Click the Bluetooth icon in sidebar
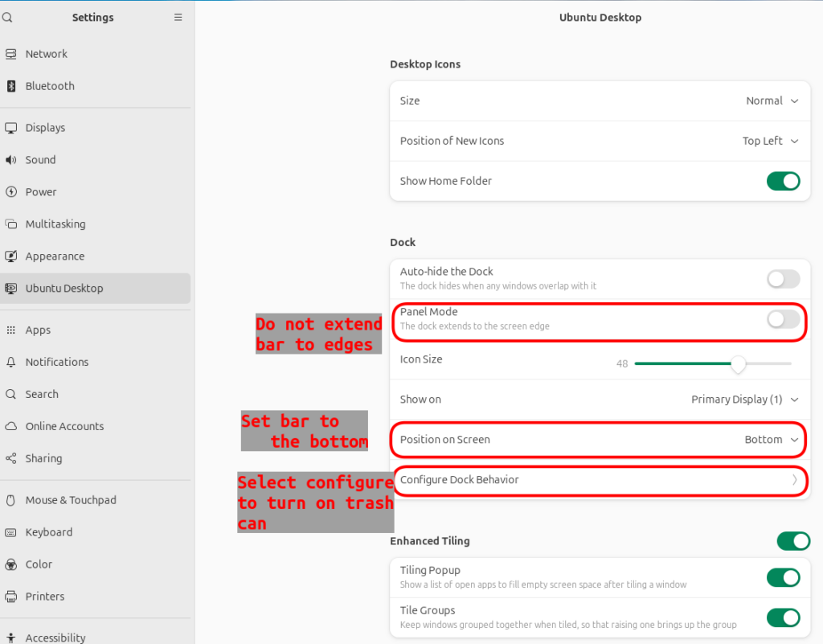Viewport: 823px width, 644px height. pos(11,86)
